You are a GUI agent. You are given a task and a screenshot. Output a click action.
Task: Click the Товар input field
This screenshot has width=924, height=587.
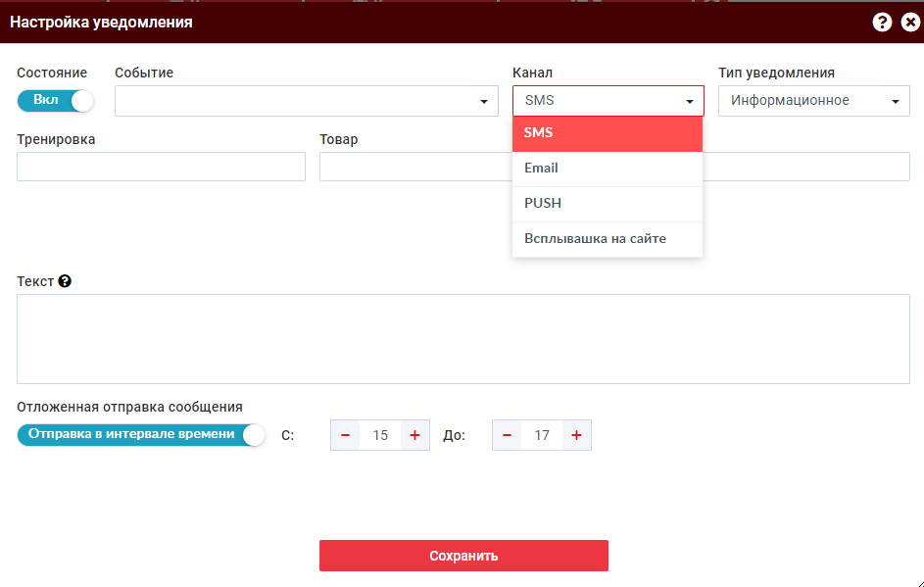[x=412, y=167]
